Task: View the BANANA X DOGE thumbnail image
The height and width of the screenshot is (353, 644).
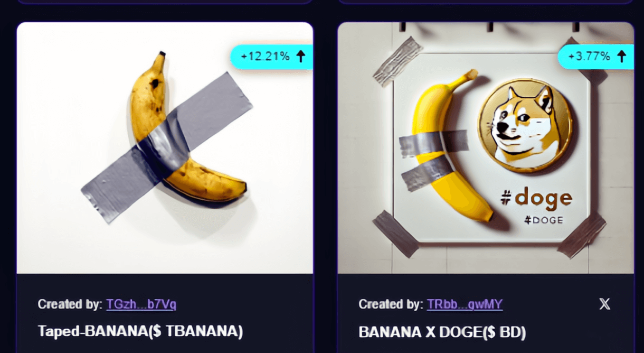Action: [486, 148]
